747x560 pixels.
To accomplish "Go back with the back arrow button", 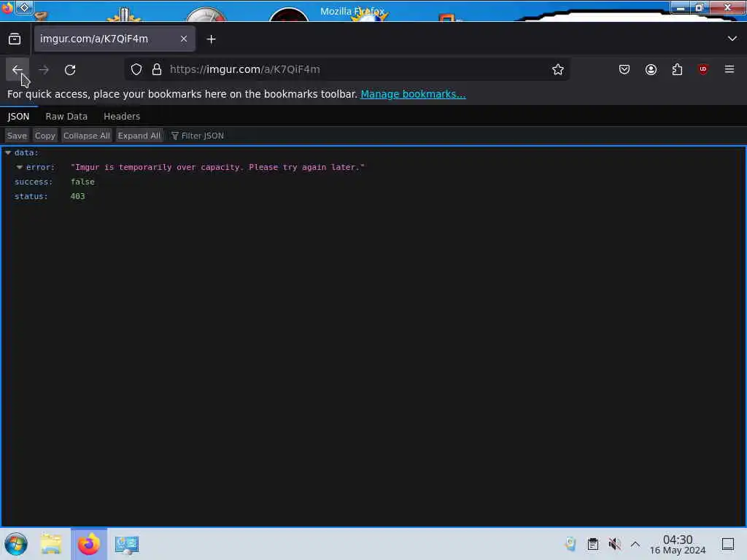I will pyautogui.click(x=18, y=69).
